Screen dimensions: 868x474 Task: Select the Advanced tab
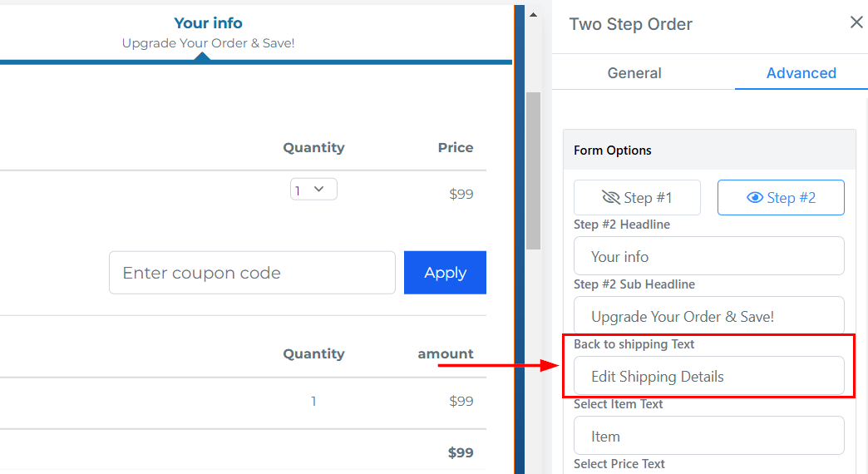801,73
